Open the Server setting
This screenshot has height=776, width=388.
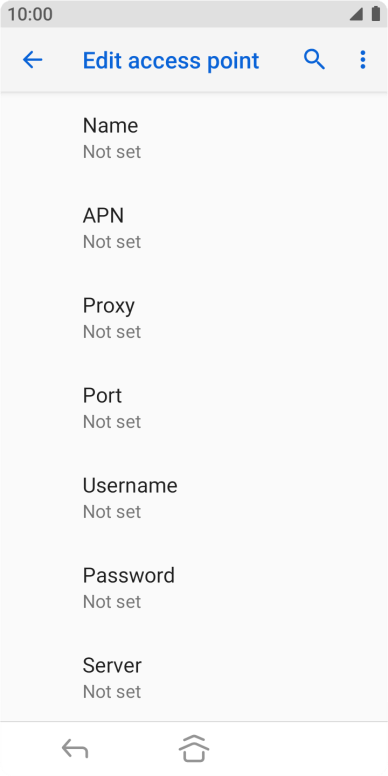(x=194, y=677)
